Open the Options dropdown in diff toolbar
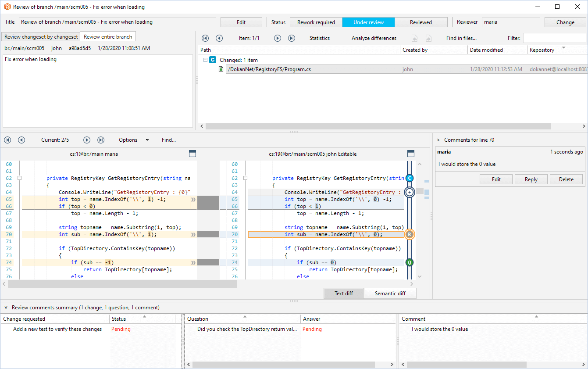Image resolution: width=588 pixels, height=369 pixels. coord(134,140)
